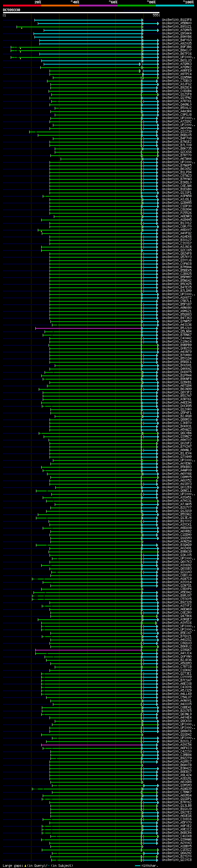Open hit UniRef100_A7QMK5
This screenshot has height=868, width=197.
point(176,30)
